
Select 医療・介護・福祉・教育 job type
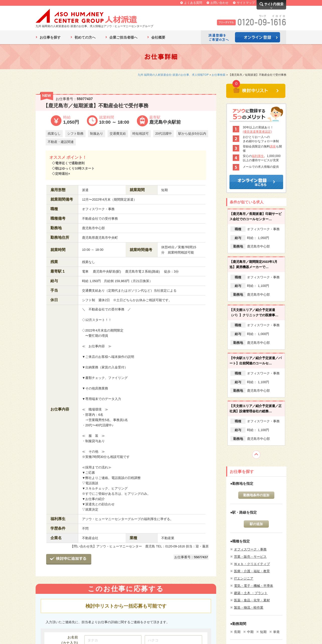click(252, 571)
